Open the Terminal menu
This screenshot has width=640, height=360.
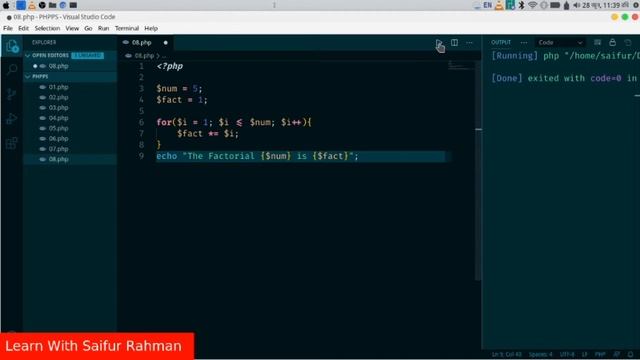point(127,28)
